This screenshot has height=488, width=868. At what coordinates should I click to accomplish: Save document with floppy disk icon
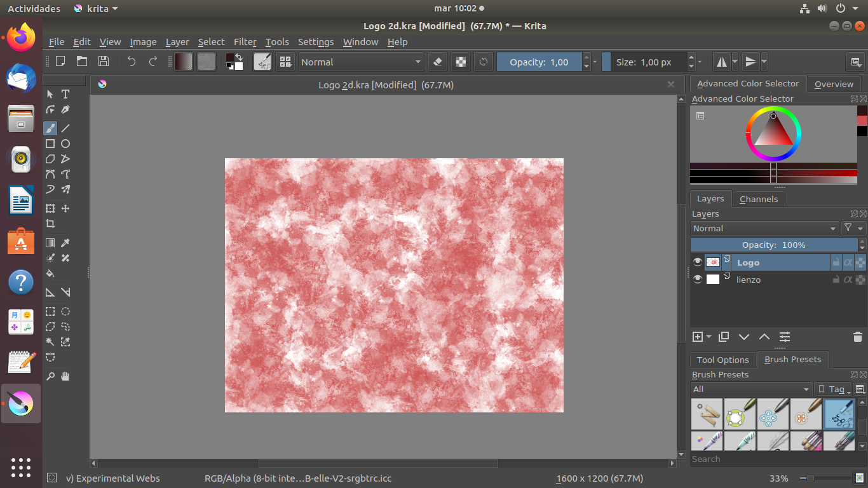click(x=104, y=62)
